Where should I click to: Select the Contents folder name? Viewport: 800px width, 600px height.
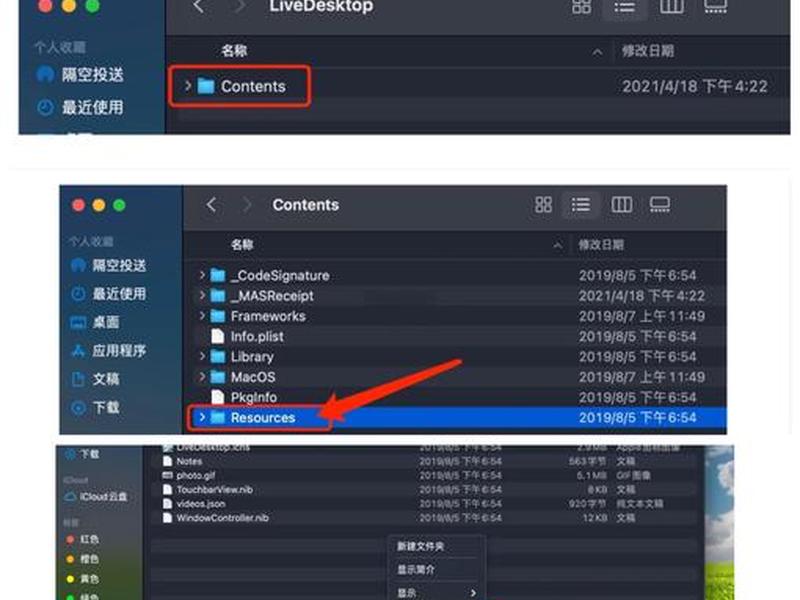pos(253,86)
